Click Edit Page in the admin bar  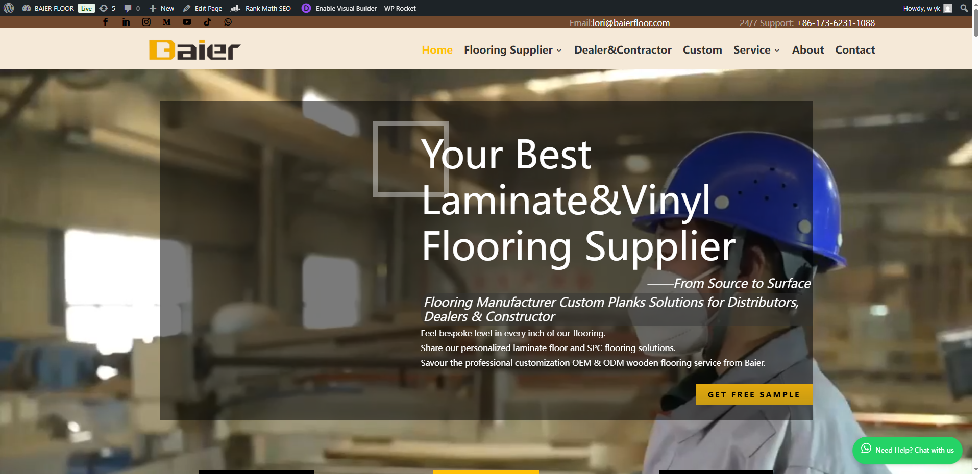(203, 8)
